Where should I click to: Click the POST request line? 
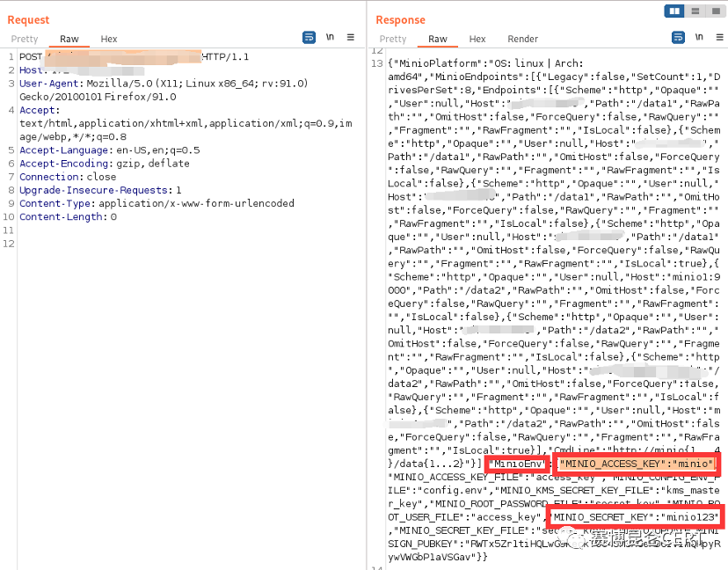click(135, 56)
